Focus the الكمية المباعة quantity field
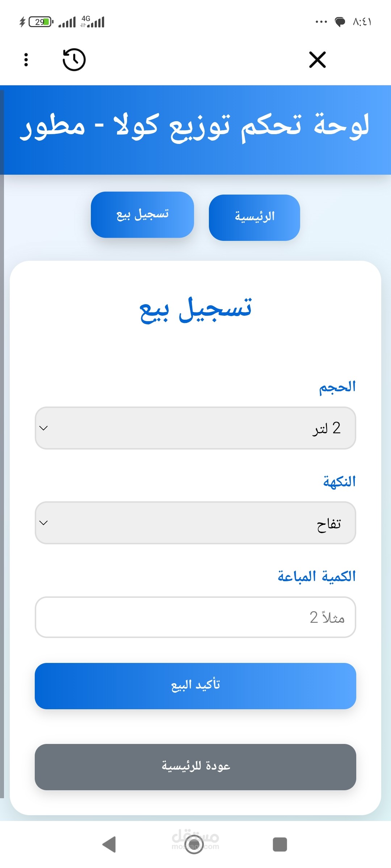The width and height of the screenshot is (391, 868). (195, 617)
